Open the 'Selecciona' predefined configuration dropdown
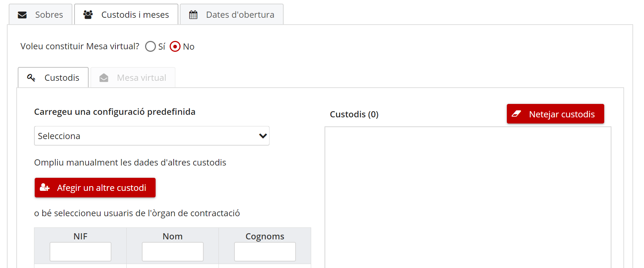Screen dimensions: 644x268 145,136
